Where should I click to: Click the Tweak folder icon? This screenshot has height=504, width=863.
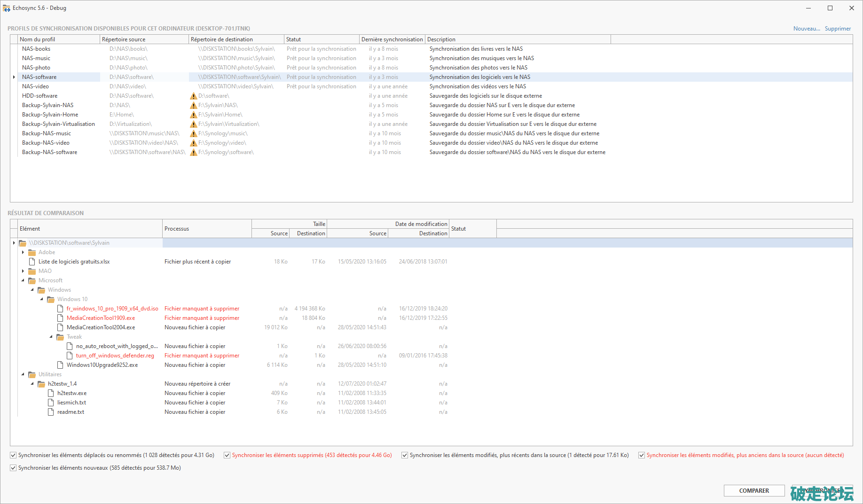[x=60, y=337]
